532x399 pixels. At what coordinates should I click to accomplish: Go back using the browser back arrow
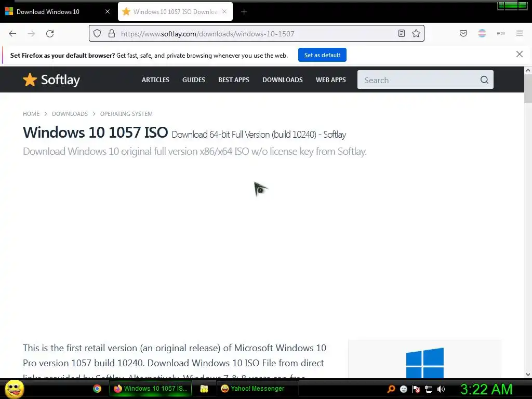(x=12, y=34)
